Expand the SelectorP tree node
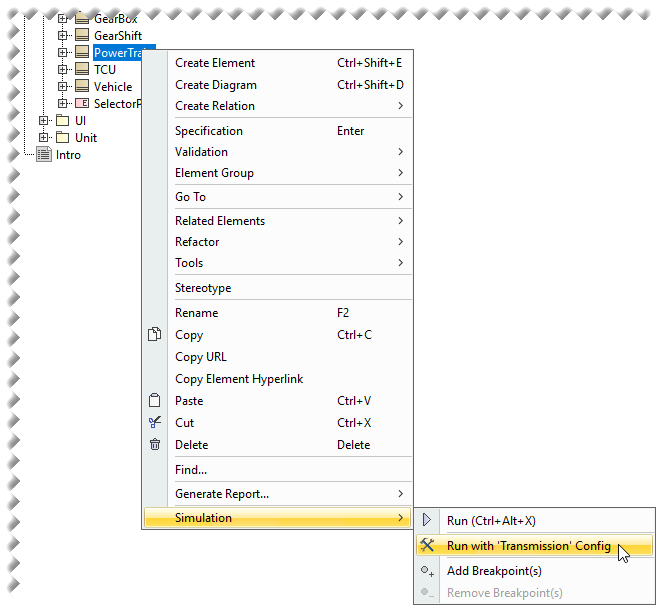 click(62, 103)
